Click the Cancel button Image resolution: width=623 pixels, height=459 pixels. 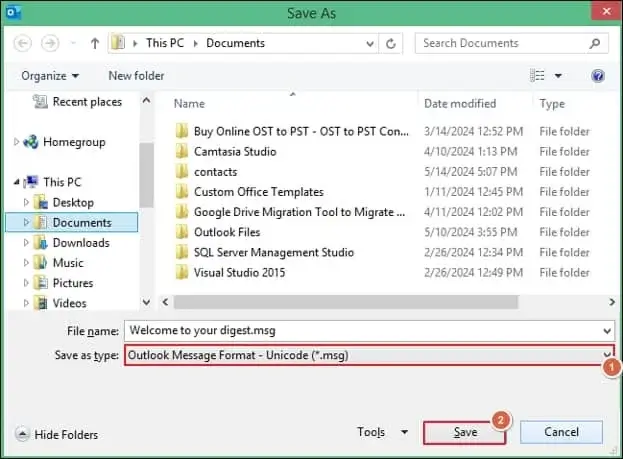(561, 432)
